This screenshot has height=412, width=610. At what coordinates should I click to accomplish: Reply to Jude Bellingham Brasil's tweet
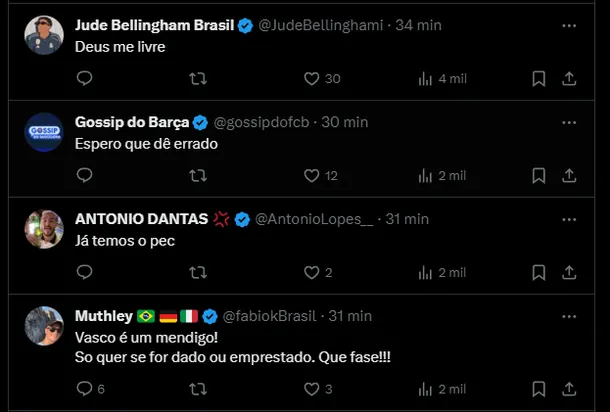point(84,79)
